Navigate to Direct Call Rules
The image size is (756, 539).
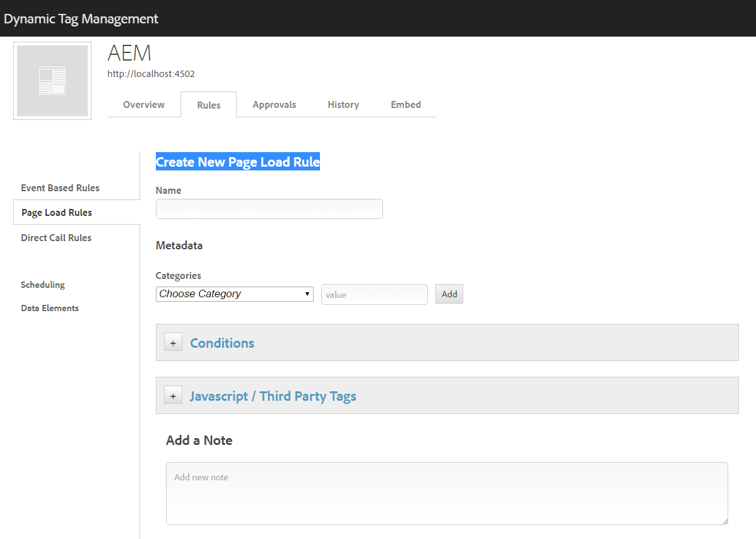56,238
